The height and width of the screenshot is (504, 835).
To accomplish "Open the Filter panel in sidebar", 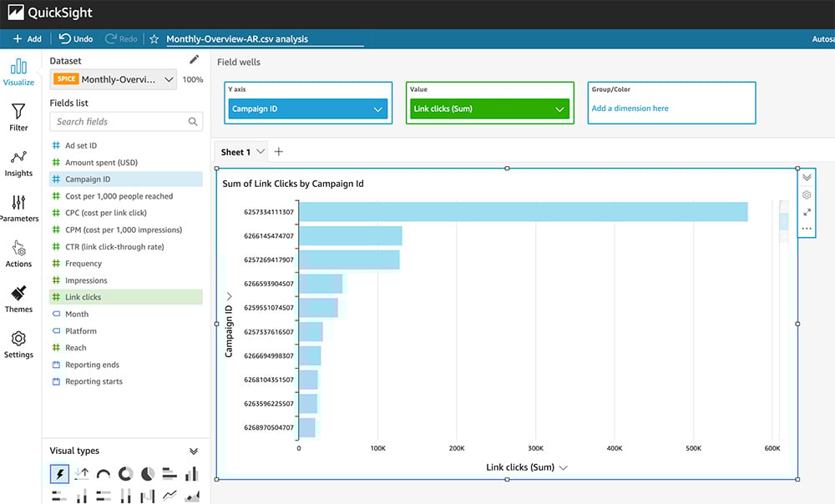I will tap(18, 118).
